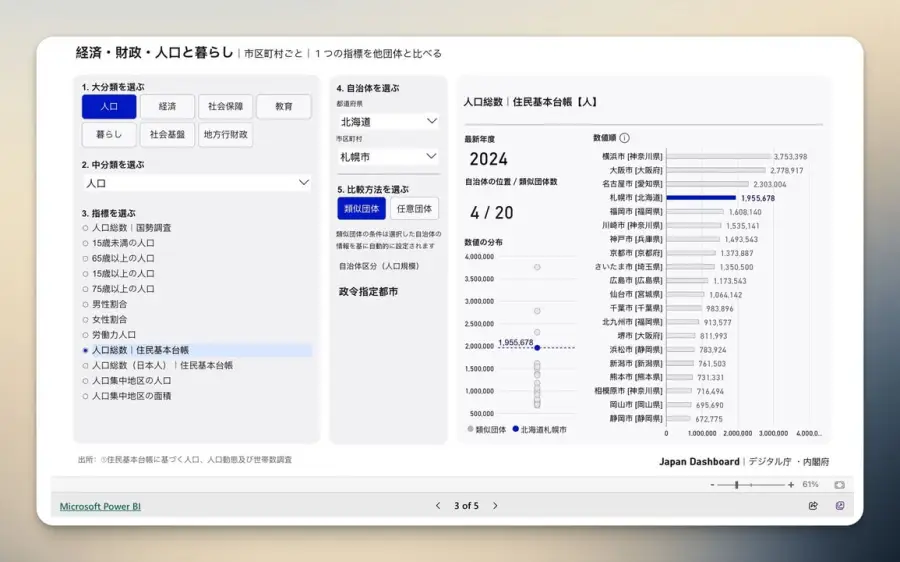Viewport: 900px width, 562px height.
Task: Click the 千葉市 [千葉県] bar label
Action: click(x=636, y=308)
